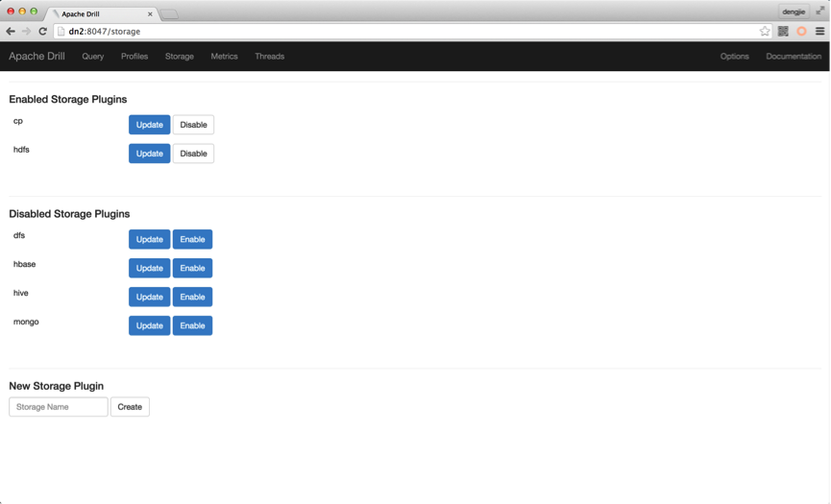Viewport: 831px width, 504px height.
Task: Focus the Storage Name input field
Action: (x=59, y=407)
